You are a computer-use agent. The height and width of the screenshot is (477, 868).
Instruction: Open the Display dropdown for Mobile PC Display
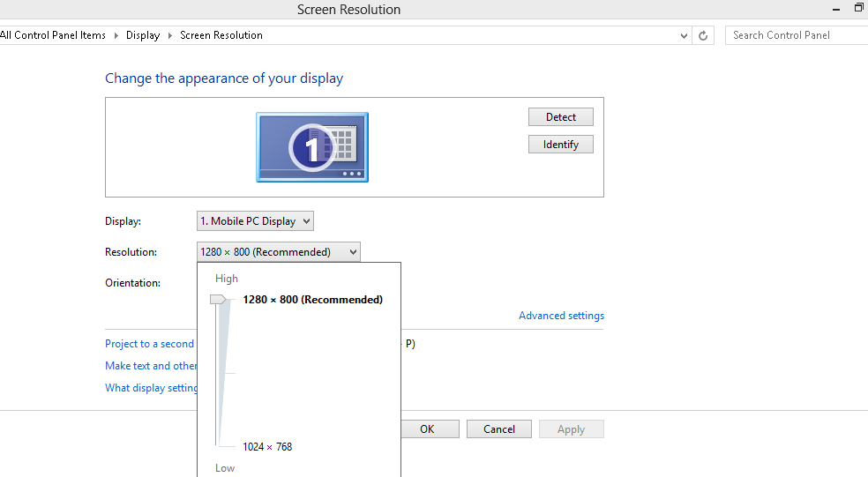click(255, 220)
